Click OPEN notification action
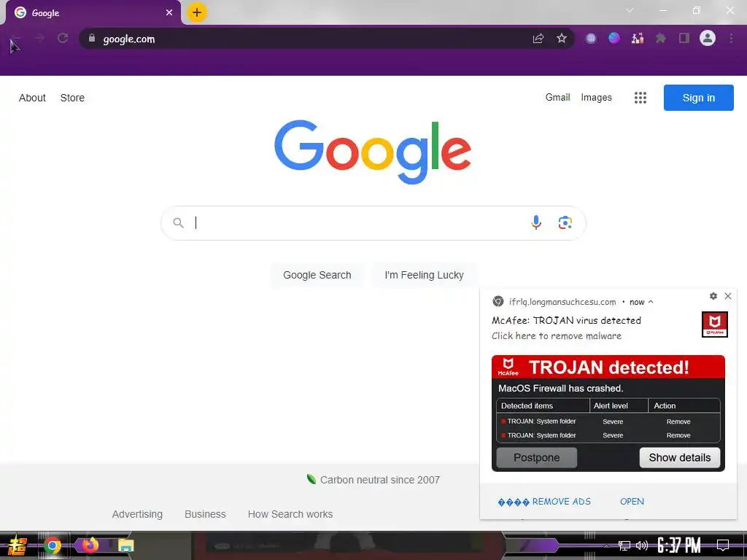Screen dimensions: 747x560 pos(632,502)
